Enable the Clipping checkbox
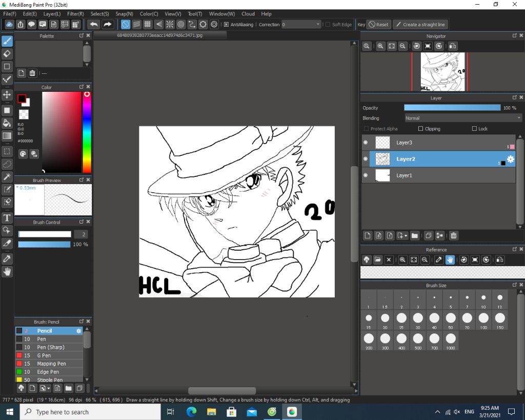 420,129
